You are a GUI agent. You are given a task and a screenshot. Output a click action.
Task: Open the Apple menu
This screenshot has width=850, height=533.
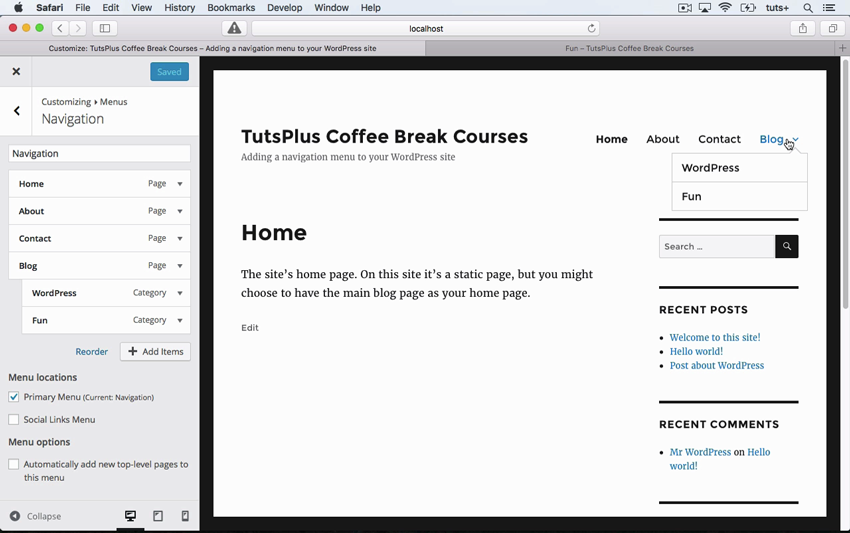click(x=18, y=8)
